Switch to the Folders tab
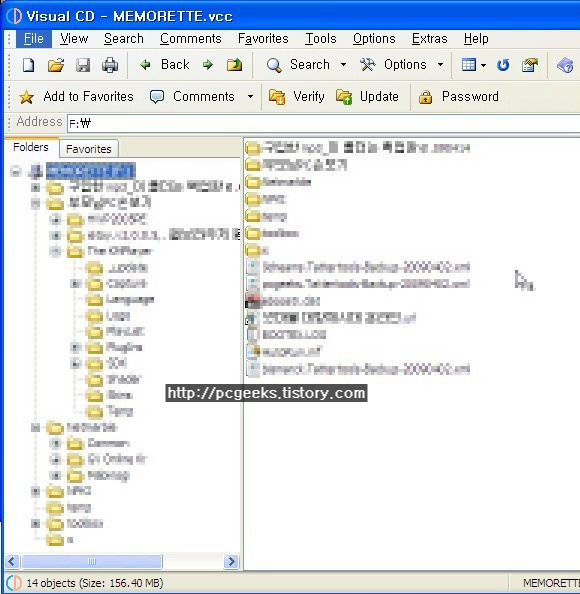Image resolution: width=580 pixels, height=594 pixels. (31, 147)
